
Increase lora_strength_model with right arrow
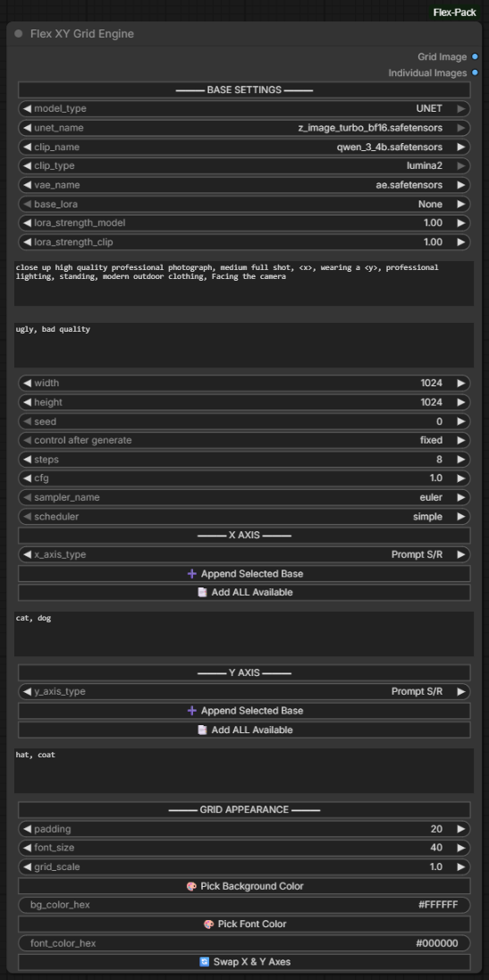tap(461, 224)
